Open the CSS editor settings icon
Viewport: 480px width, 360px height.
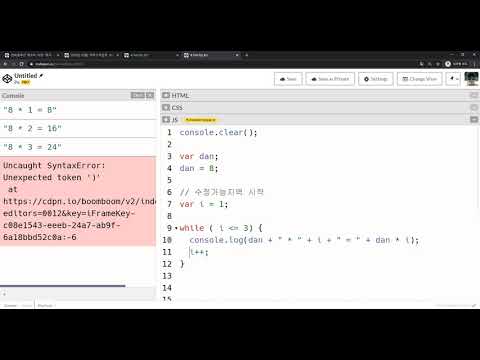[x=166, y=107]
